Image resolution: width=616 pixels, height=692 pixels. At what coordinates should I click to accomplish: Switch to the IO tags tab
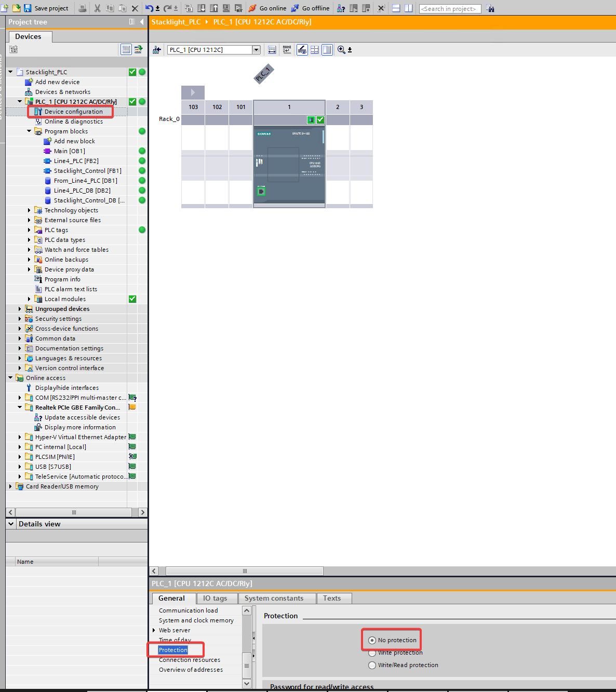pos(217,598)
